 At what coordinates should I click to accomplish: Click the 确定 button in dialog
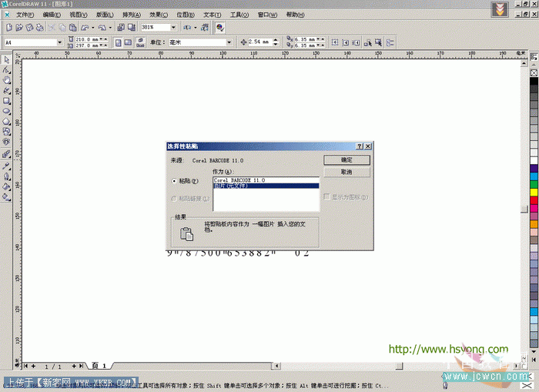point(346,160)
